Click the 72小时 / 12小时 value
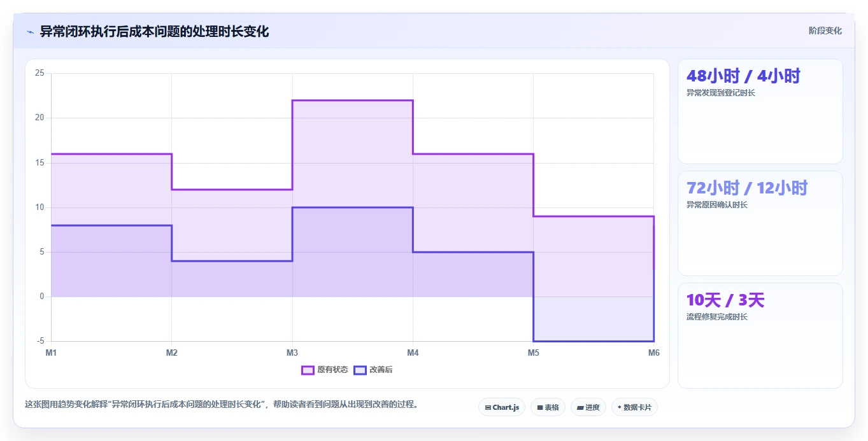Screen dimensions: 868x441 (x=747, y=188)
